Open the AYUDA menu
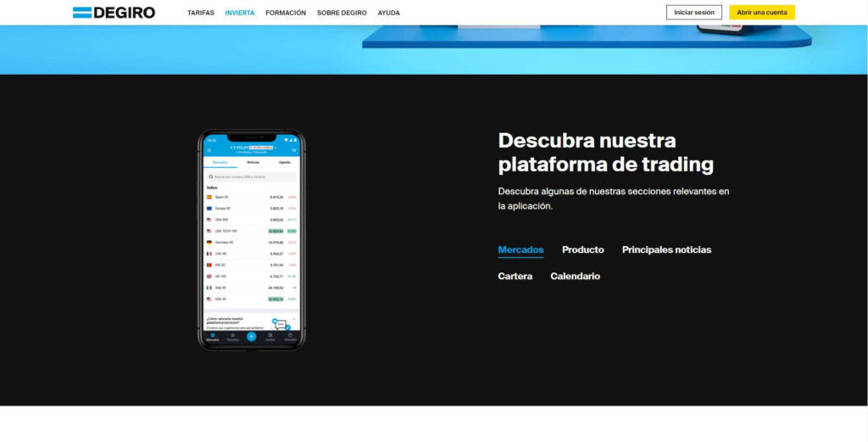868x442 pixels. coord(388,13)
